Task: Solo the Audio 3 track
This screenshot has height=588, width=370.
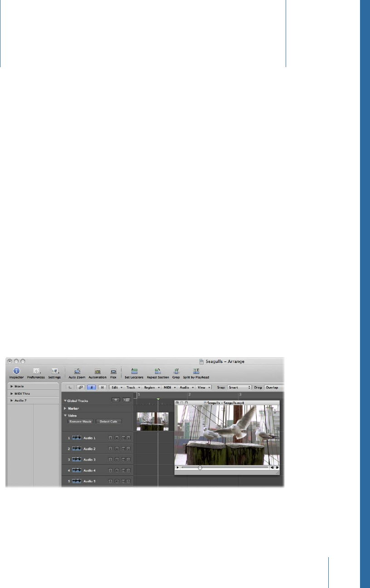Action: click(x=128, y=460)
